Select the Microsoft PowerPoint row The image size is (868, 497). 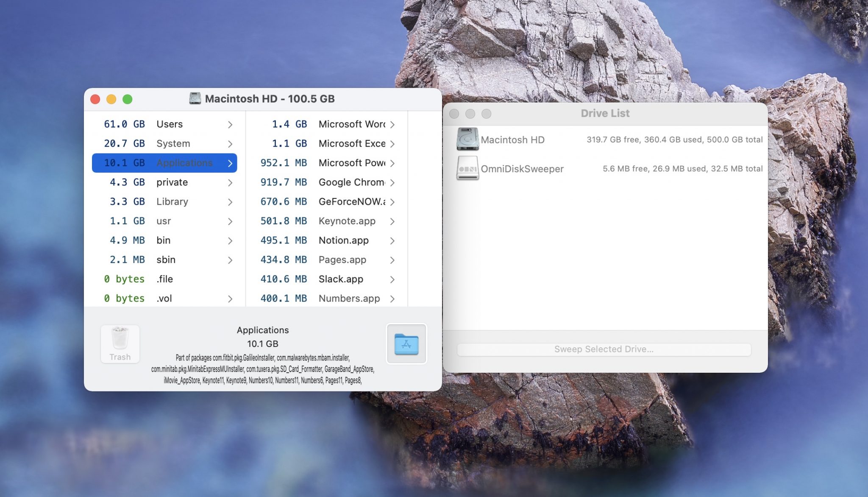pos(327,163)
